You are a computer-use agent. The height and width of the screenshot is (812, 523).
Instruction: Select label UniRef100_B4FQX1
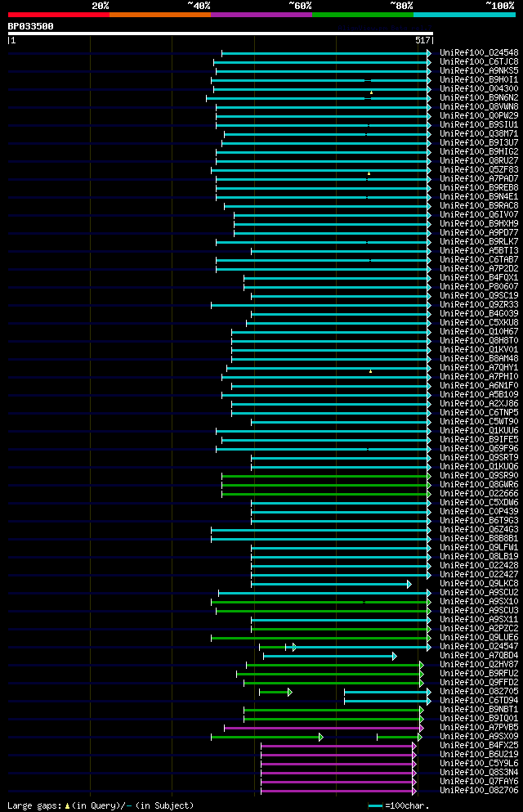coord(479,277)
